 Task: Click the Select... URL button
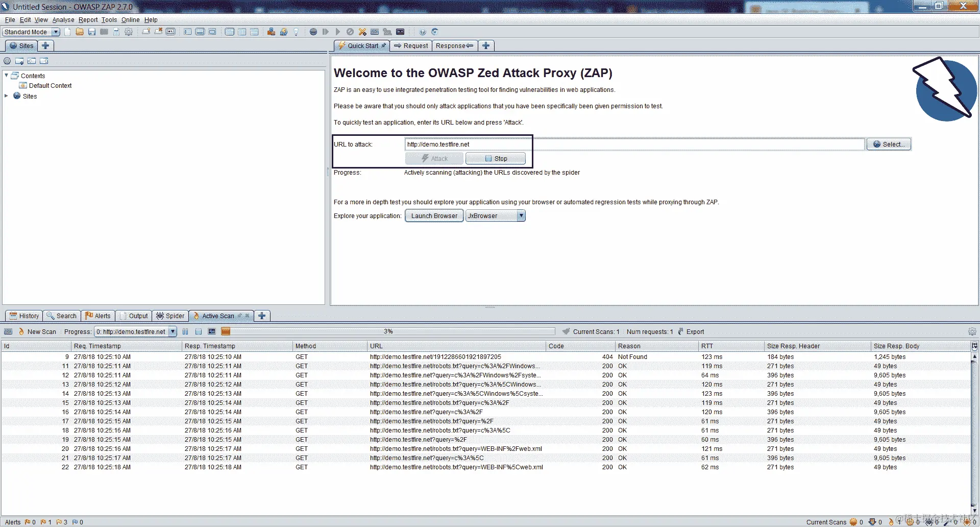(889, 145)
